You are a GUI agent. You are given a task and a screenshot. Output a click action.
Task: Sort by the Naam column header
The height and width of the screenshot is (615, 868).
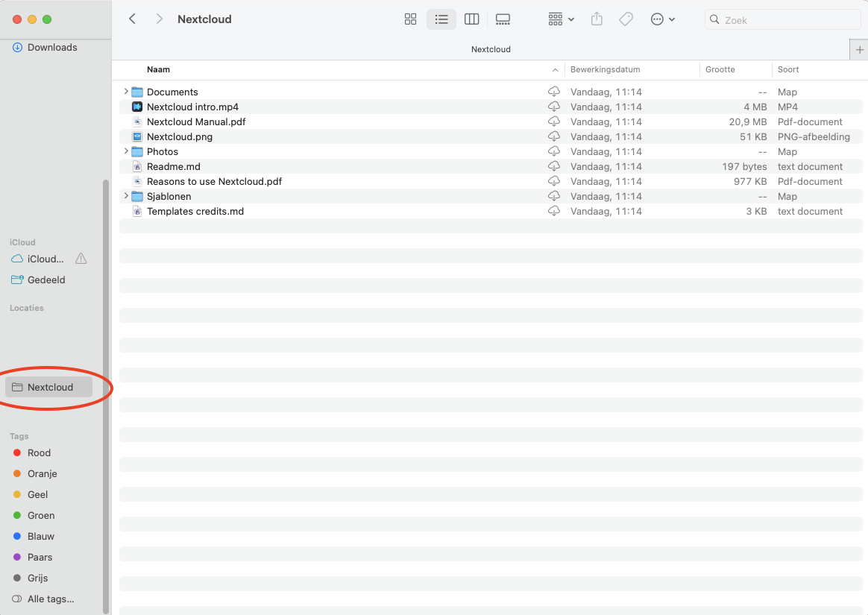click(x=158, y=69)
